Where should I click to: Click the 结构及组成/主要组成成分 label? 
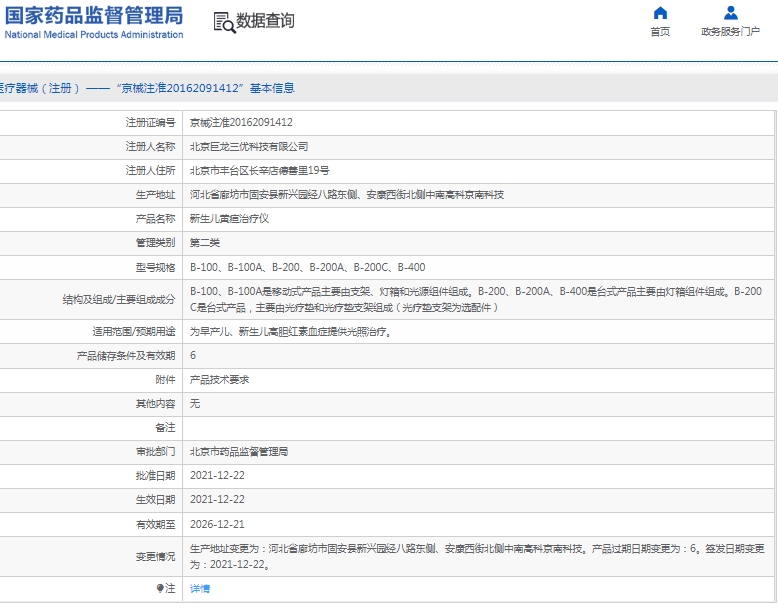coord(119,299)
